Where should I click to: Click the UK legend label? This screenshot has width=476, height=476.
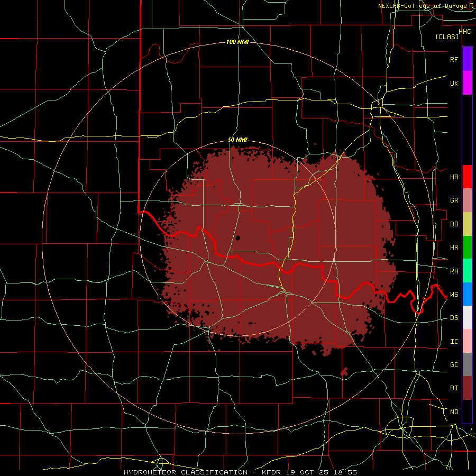point(454,83)
